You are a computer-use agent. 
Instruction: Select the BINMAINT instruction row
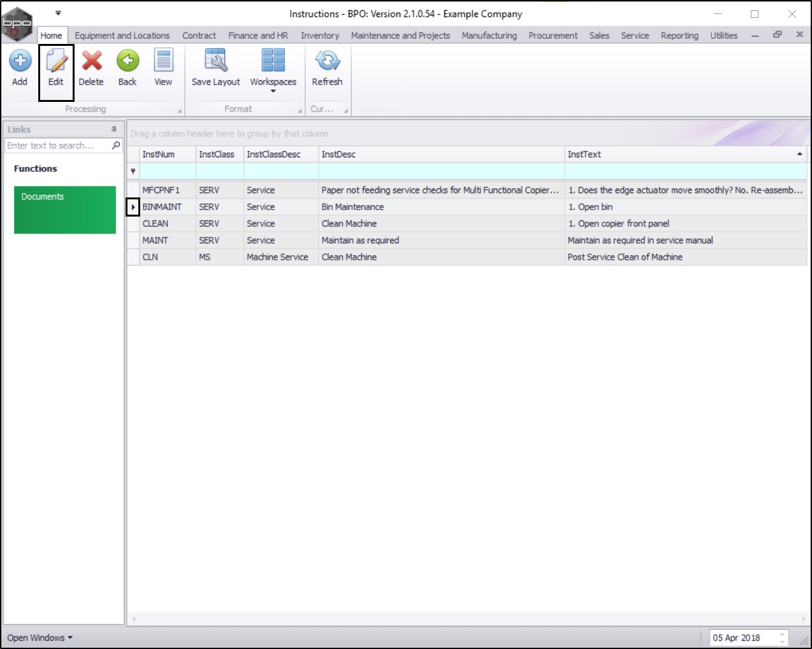tap(467, 207)
